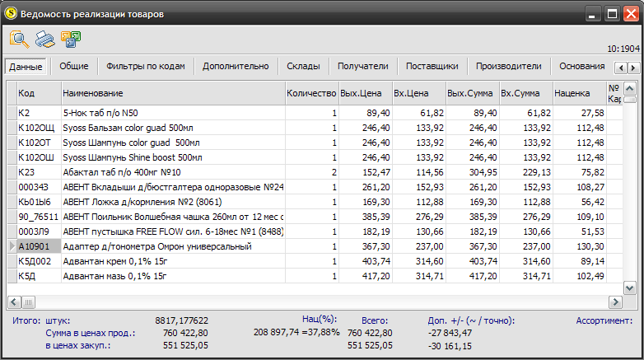Image resolution: width=644 pixels, height=360 pixels.
Task: Select row Адвантан мазь 0,1% 15г
Action: (x=315, y=276)
